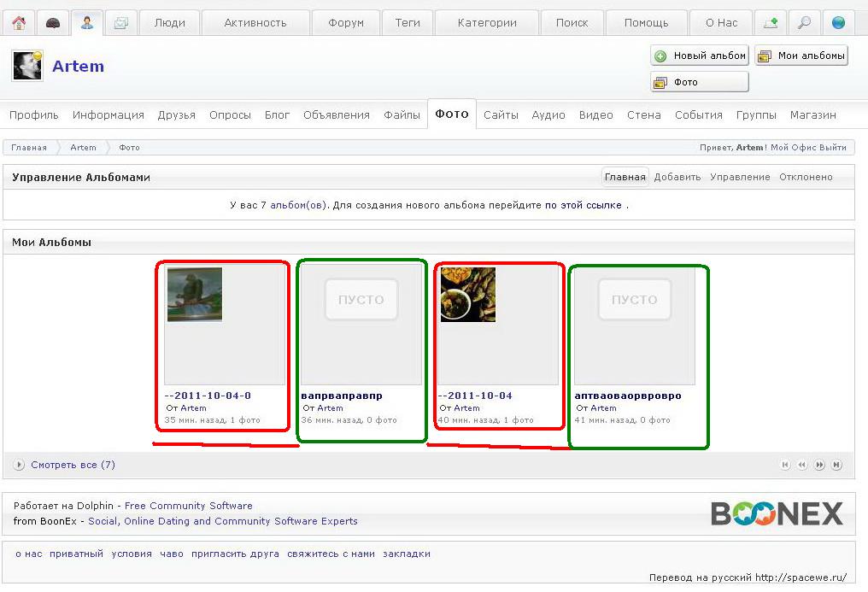Go to the last albums page
This screenshot has width=868, height=592.
tap(837, 465)
